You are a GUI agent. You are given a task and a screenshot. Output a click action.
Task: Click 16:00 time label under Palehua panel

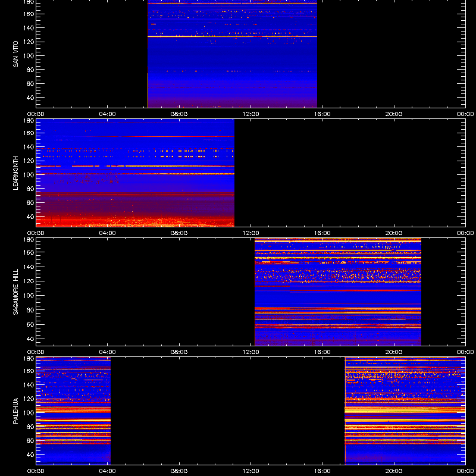322,471
